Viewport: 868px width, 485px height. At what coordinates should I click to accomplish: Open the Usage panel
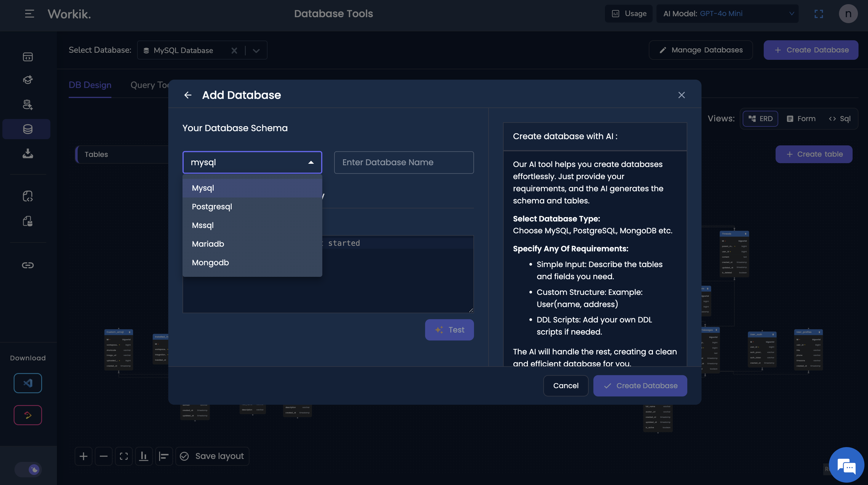tap(629, 14)
